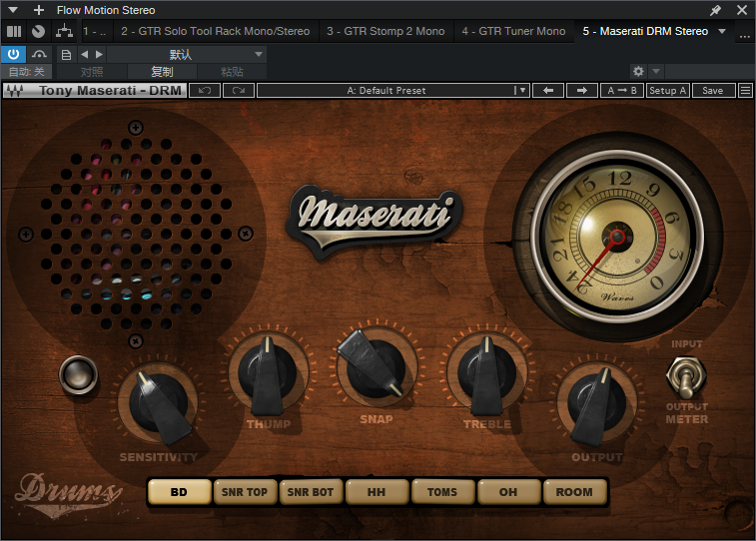The width and height of the screenshot is (756, 541).
Task: Click the sidechain icon next to power
Action: tap(40, 54)
